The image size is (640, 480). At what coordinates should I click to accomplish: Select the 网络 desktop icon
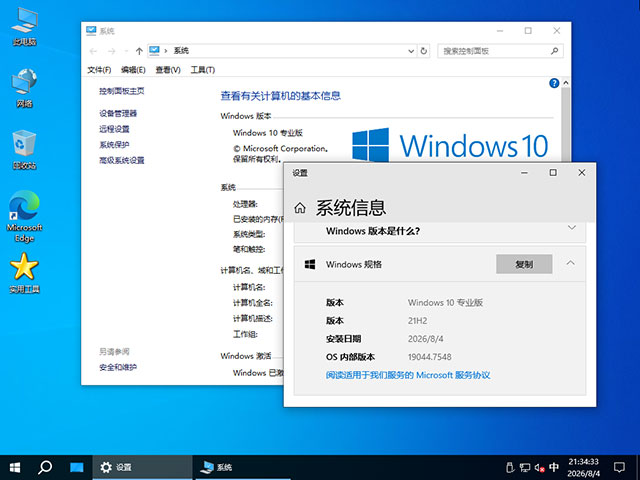24,88
